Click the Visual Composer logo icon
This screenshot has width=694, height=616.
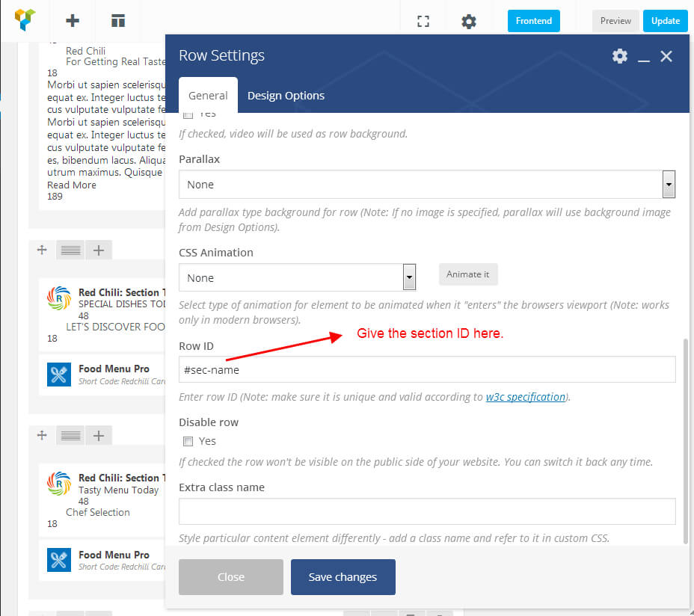(x=25, y=20)
